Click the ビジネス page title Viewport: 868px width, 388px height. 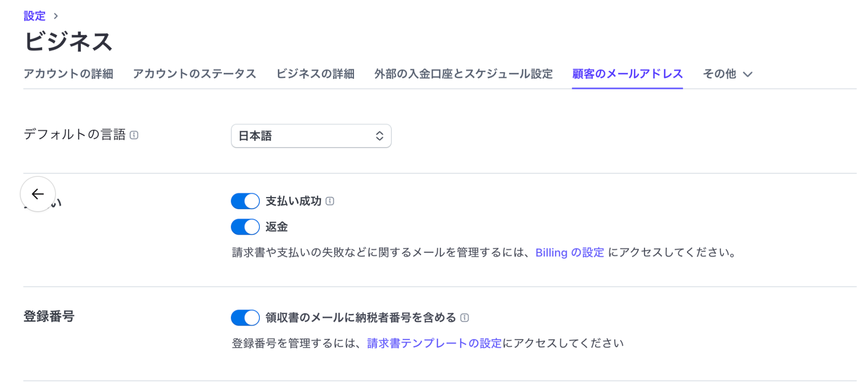click(x=68, y=42)
